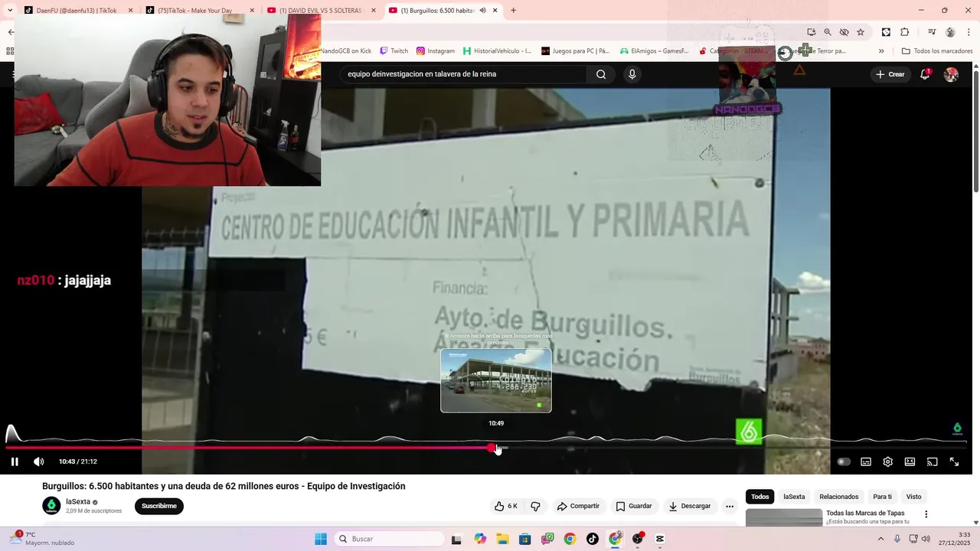Open options for Todas las Marcas de Tapas
The height and width of the screenshot is (551, 980).
pos(926,514)
